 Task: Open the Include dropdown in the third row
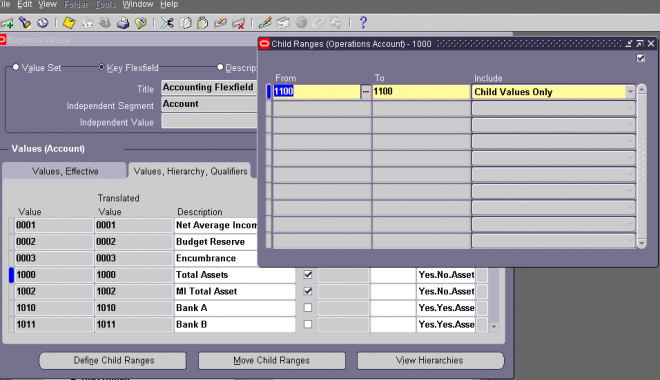630,125
